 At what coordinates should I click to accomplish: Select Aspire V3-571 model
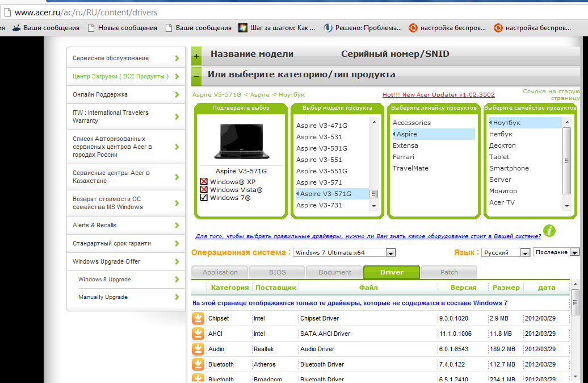[319, 182]
